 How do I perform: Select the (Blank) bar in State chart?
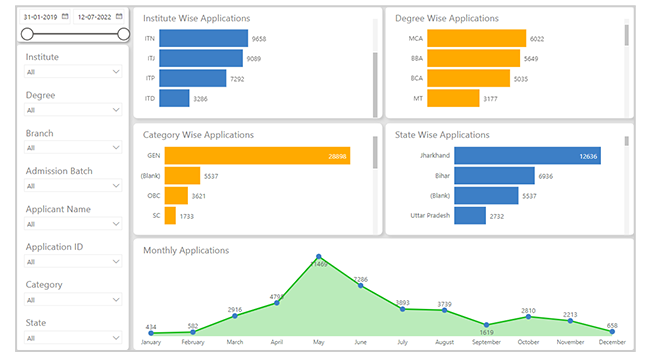pyautogui.click(x=486, y=195)
